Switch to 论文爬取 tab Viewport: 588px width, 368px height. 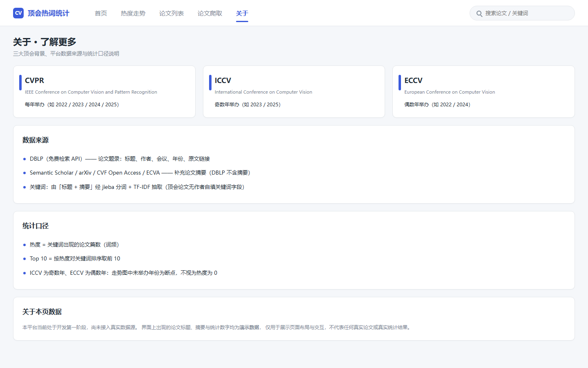(x=210, y=13)
